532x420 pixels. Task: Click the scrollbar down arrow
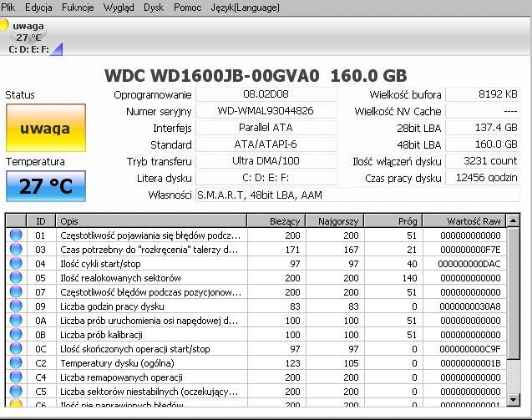click(x=513, y=400)
